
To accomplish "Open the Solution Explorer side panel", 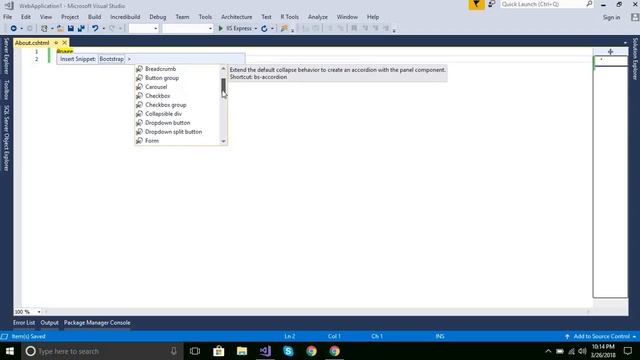I will tap(635, 59).
